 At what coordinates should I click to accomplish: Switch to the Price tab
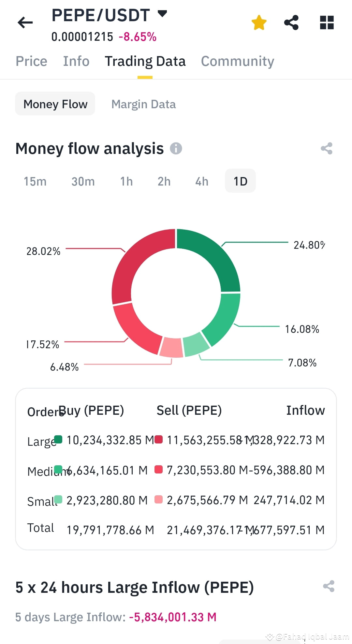pos(32,61)
